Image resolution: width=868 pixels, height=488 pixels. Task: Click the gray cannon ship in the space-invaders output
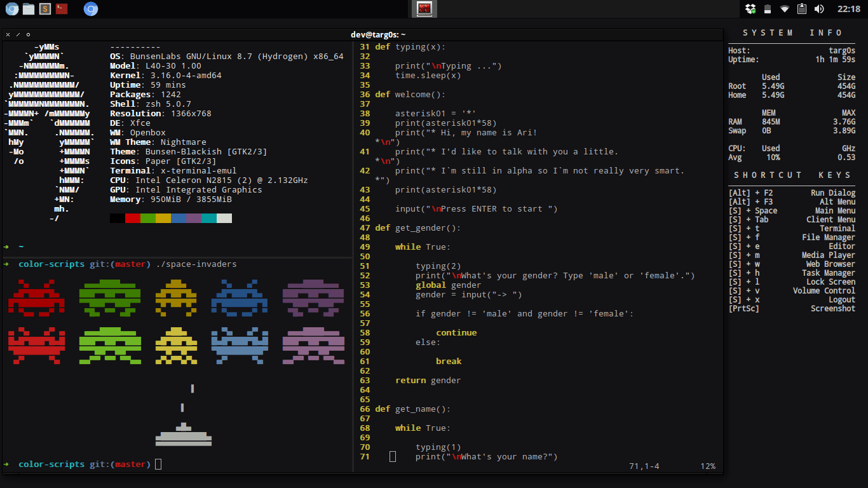[184, 434]
